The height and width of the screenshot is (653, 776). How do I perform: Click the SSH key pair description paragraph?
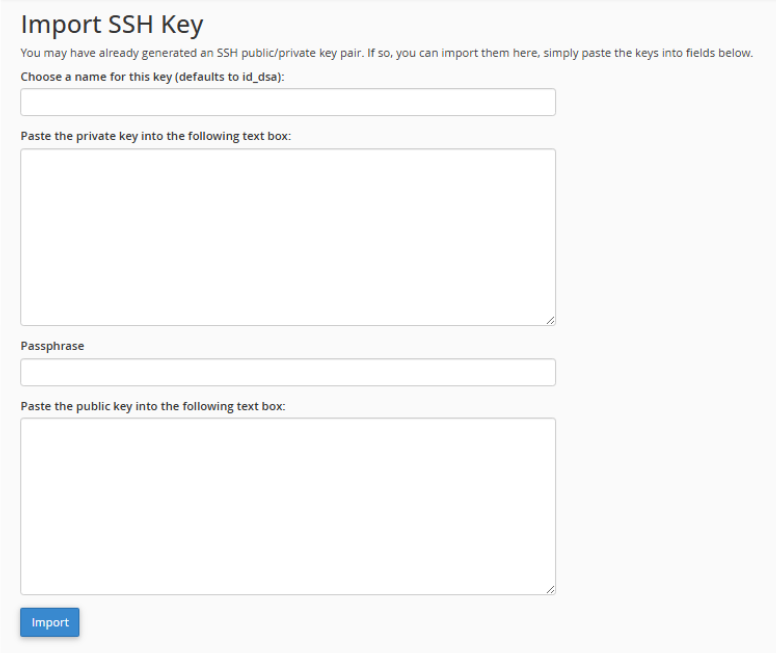click(386, 53)
